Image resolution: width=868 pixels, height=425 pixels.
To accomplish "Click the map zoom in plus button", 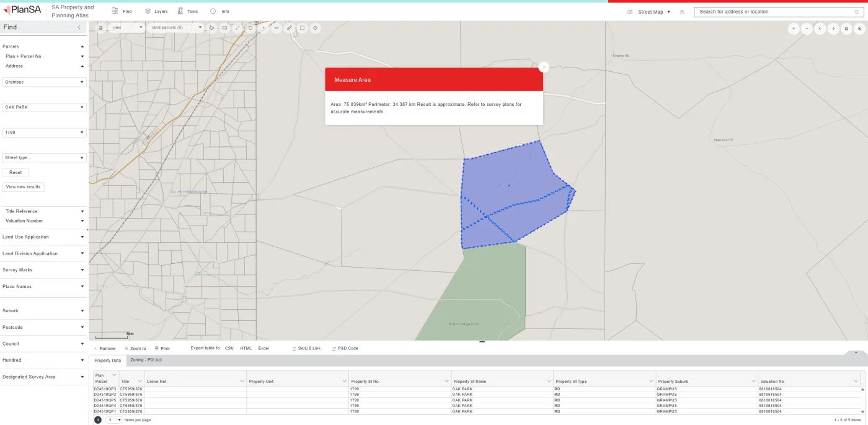I will pos(794,28).
